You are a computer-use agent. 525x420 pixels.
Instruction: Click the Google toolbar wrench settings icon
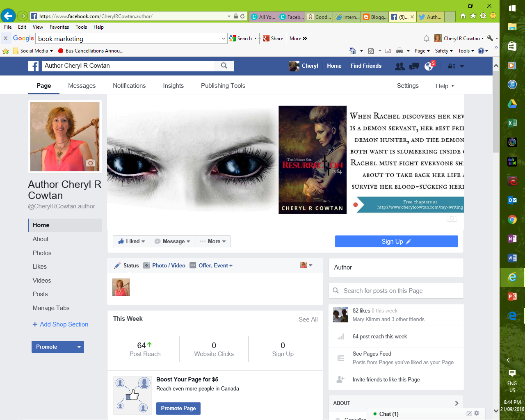point(490,39)
